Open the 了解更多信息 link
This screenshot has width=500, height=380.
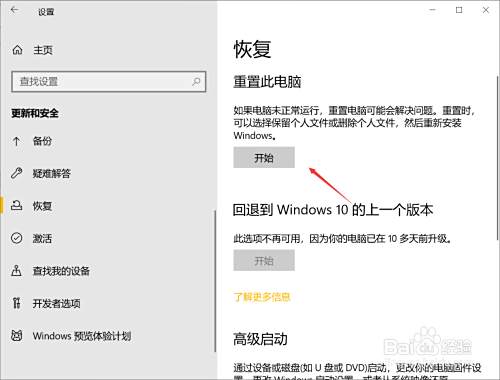(262, 297)
